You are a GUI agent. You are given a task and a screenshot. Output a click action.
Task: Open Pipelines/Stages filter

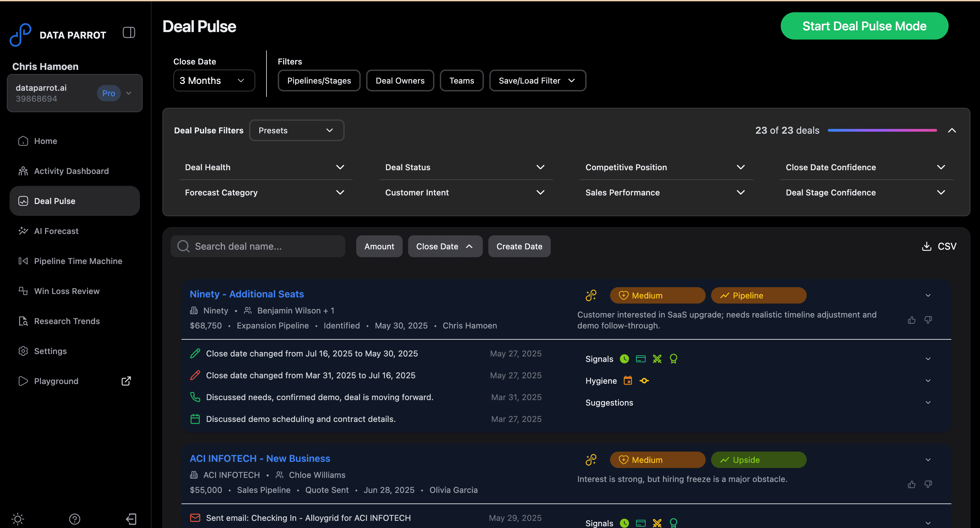319,80
